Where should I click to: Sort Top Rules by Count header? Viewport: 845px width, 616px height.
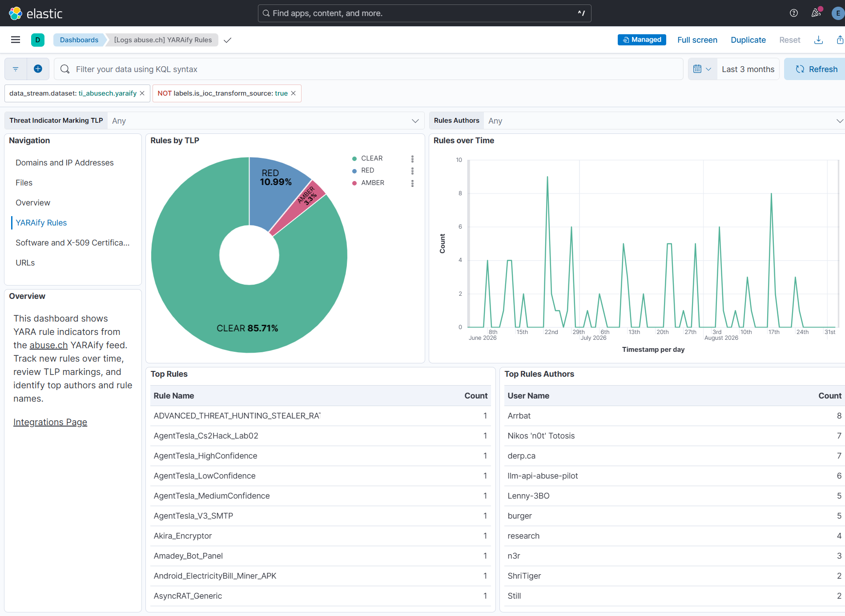(x=476, y=396)
